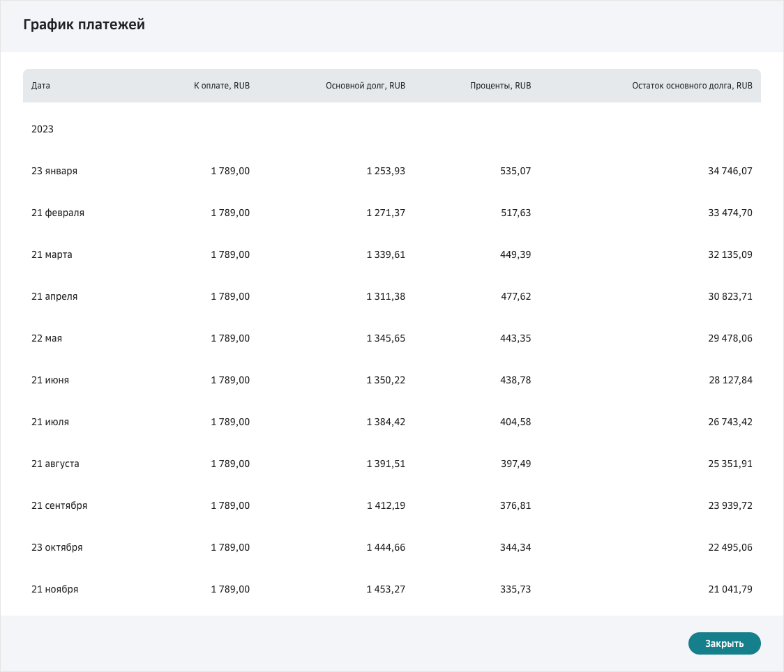Click the К оплате, RUB column header
Screen dimensions: 784x672
click(x=222, y=86)
